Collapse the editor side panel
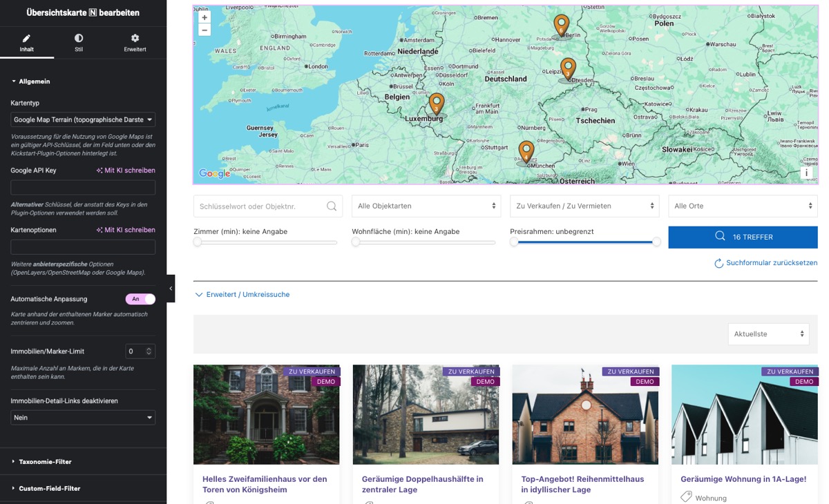 tap(171, 289)
